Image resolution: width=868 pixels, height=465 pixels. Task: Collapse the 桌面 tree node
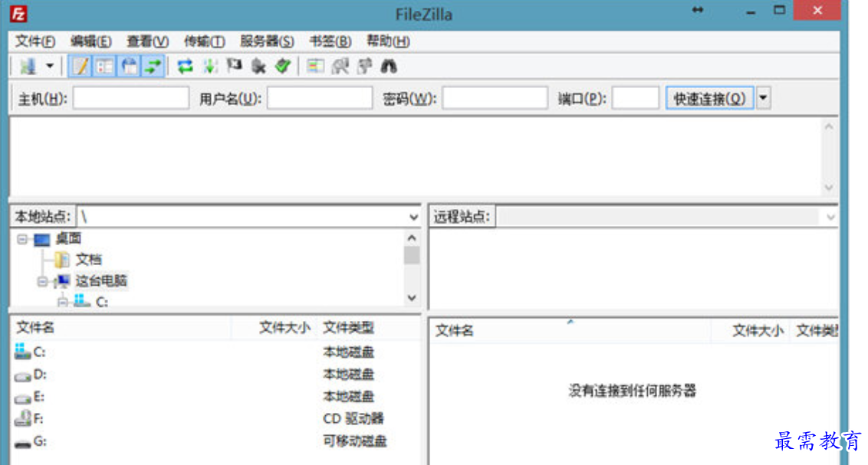point(22,239)
